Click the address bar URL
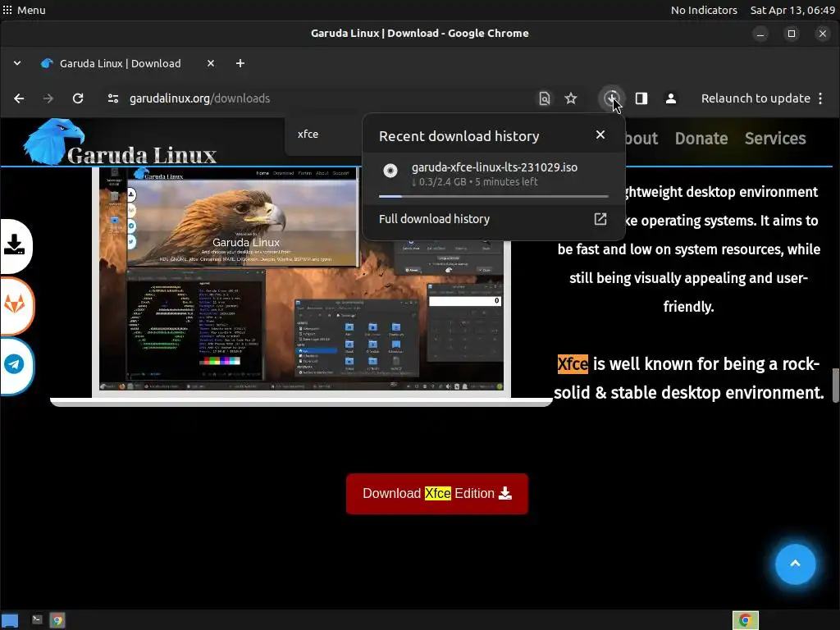This screenshot has height=630, width=840. tap(199, 98)
